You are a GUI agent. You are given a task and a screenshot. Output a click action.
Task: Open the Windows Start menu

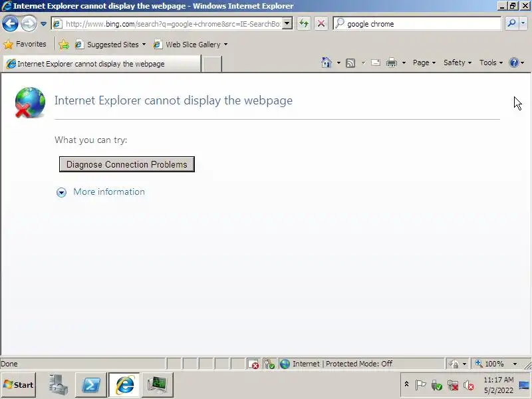coord(19,385)
